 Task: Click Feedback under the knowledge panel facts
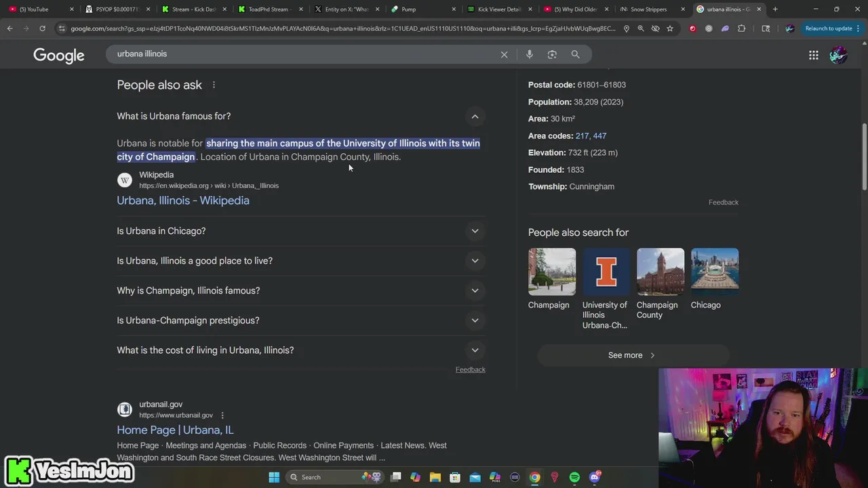click(x=724, y=203)
